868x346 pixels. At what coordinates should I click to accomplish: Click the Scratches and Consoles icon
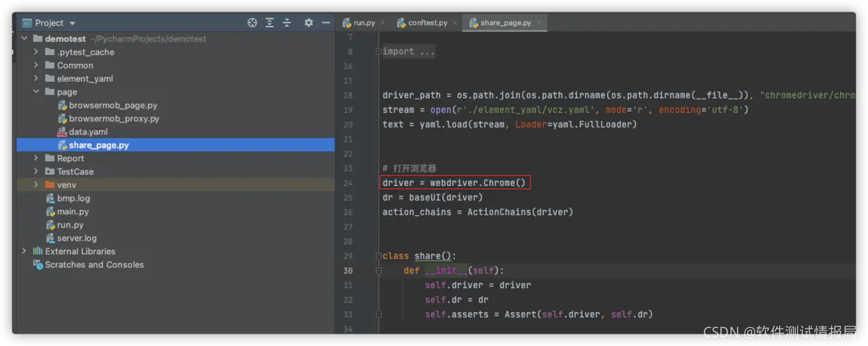point(38,265)
